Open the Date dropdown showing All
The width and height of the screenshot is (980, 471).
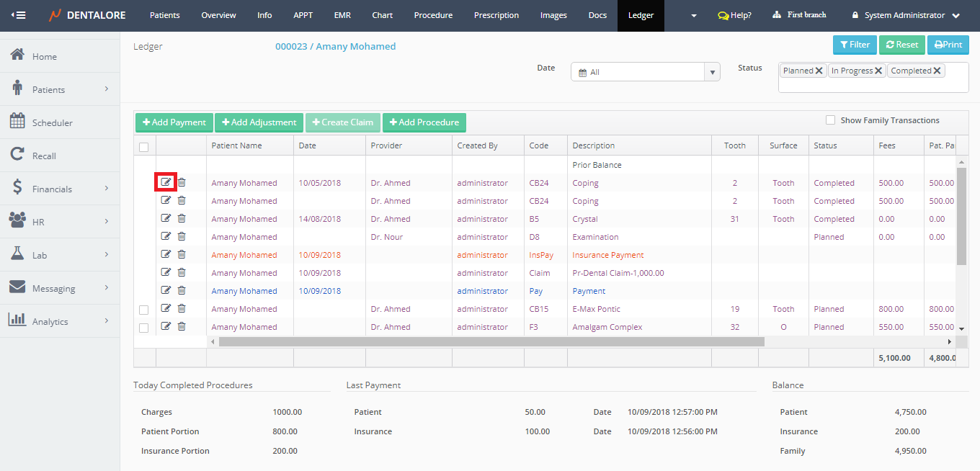(x=645, y=72)
